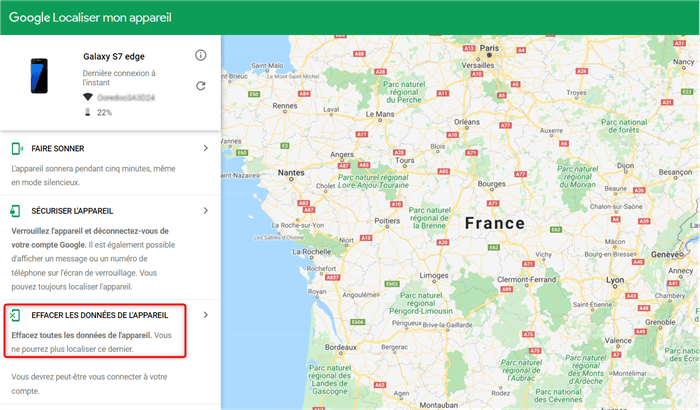Image resolution: width=700 pixels, height=410 pixels.
Task: Click Lyon on the map
Action: coord(615,280)
